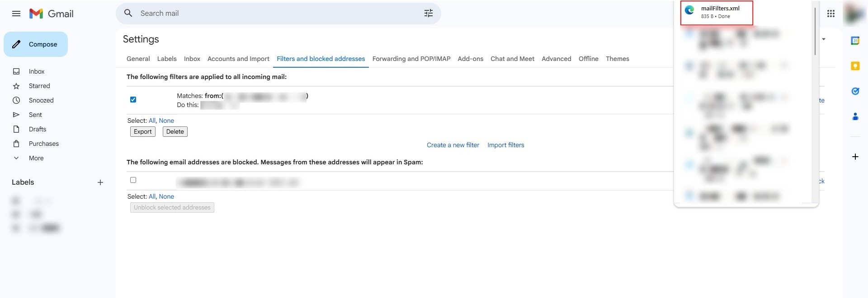This screenshot has width=868, height=298.
Task: Expand More in the left sidebar
Action: (x=36, y=158)
